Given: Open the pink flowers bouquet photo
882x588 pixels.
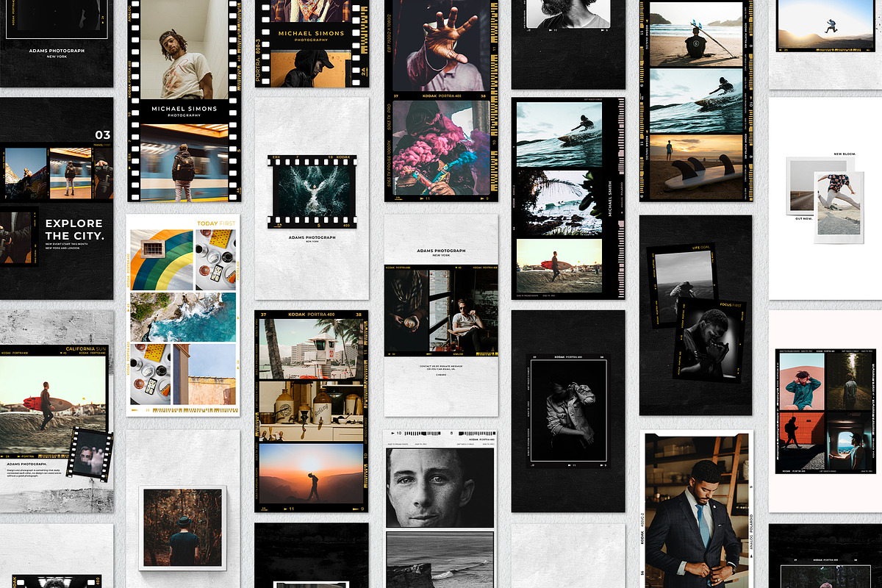Looking at the screenshot, I should (x=441, y=147).
